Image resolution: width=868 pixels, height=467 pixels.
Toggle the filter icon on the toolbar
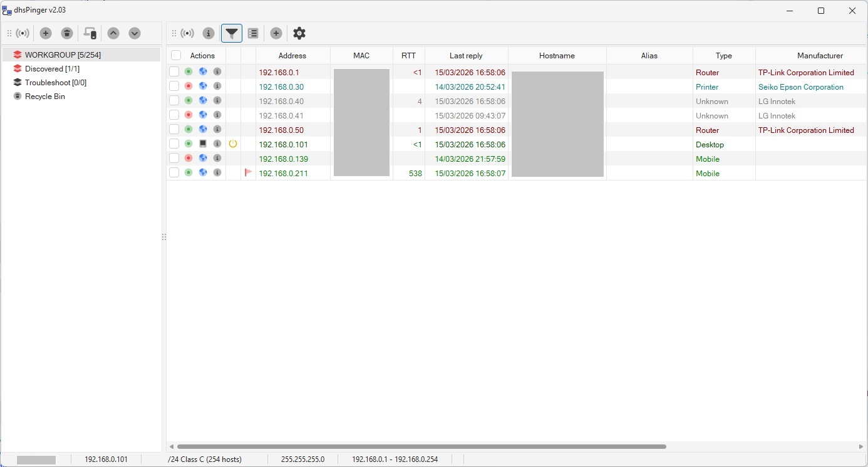pos(232,33)
